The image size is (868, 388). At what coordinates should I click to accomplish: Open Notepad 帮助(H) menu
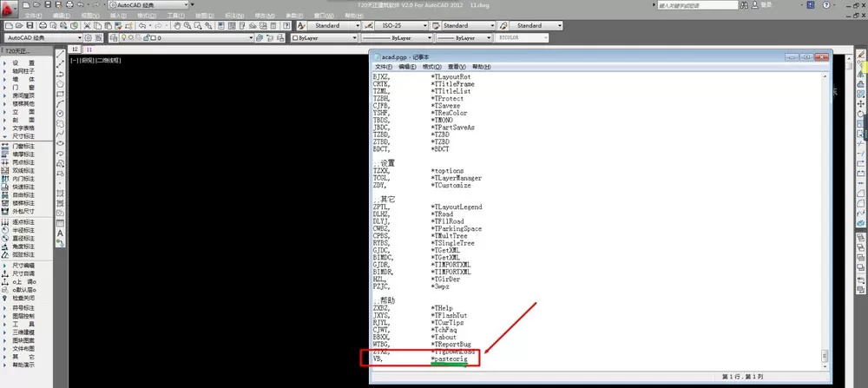click(x=481, y=67)
